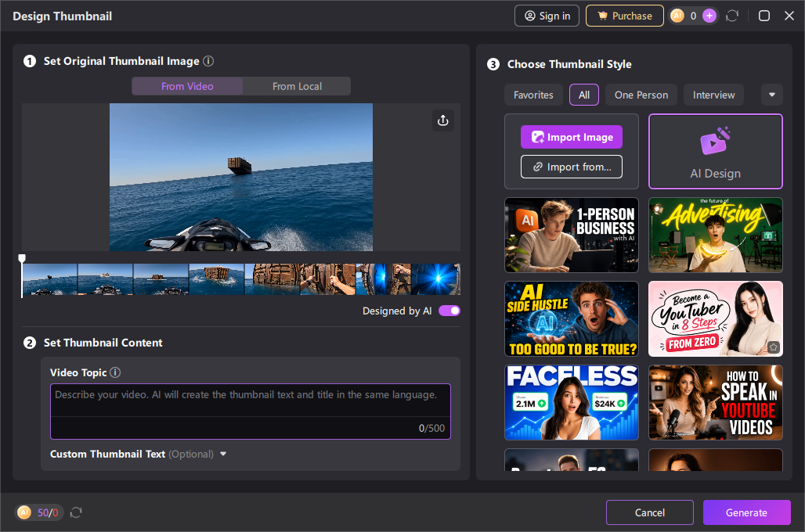Screen dimensions: 805x532
Task: Click the purple plus add credits icon
Action: tap(709, 16)
